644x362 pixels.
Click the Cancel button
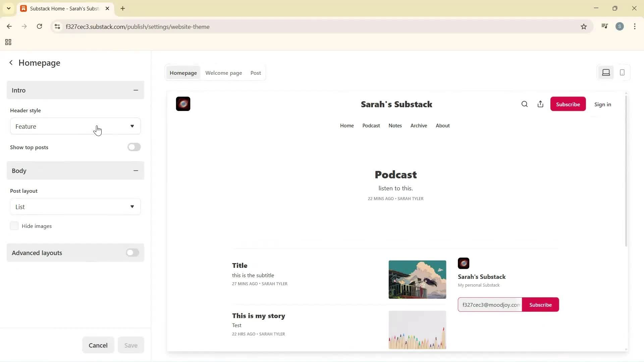click(x=98, y=345)
